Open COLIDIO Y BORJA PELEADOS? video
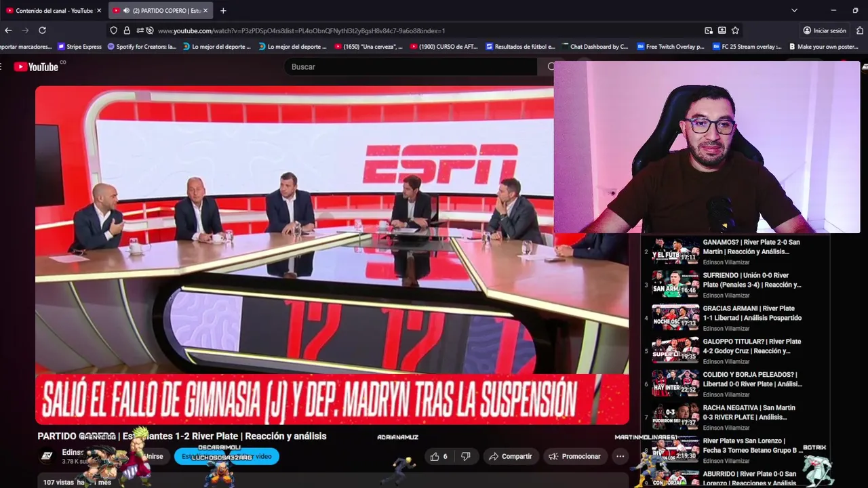 pos(753,379)
